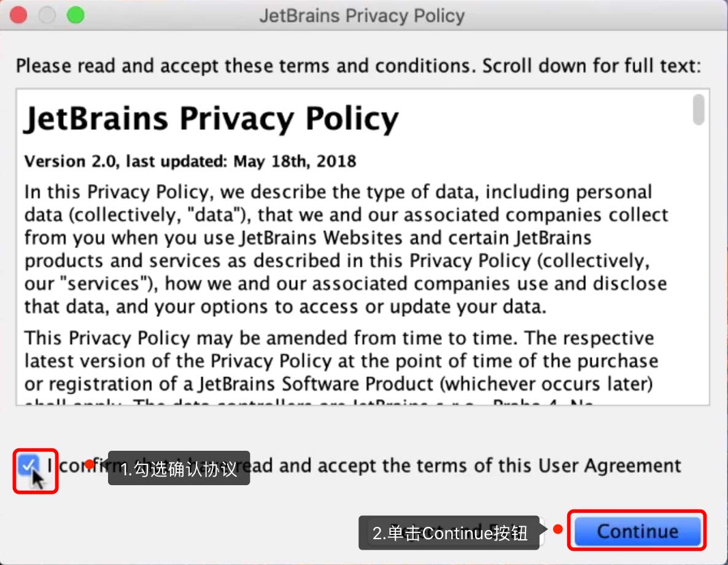Click the paragraph starting 'In this Privacy Policy'
The width and height of the screenshot is (728, 565).
click(344, 249)
